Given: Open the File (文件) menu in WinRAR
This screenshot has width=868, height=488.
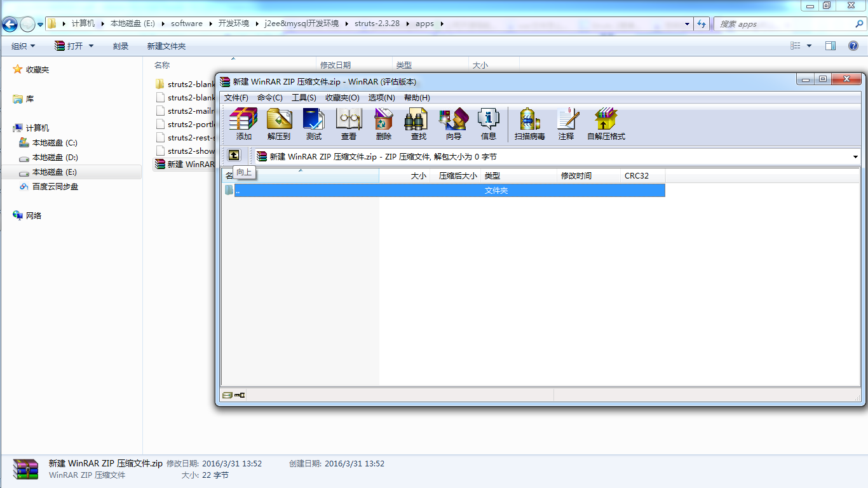Looking at the screenshot, I should (236, 98).
